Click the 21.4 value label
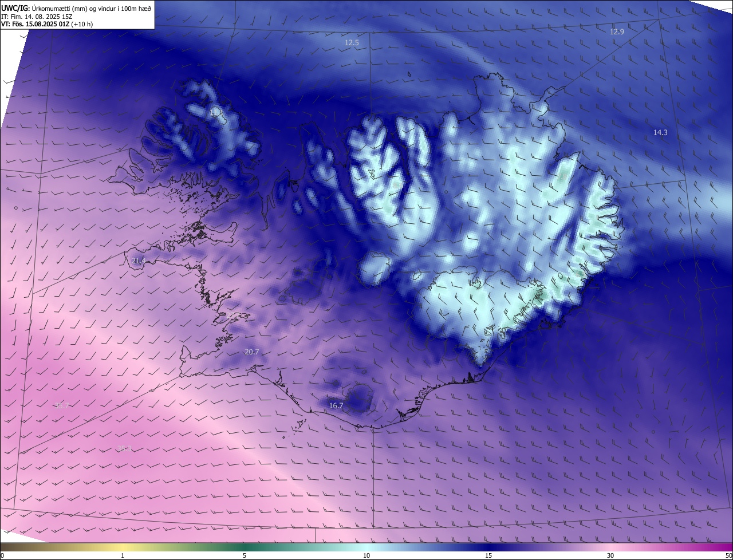 (x=139, y=261)
